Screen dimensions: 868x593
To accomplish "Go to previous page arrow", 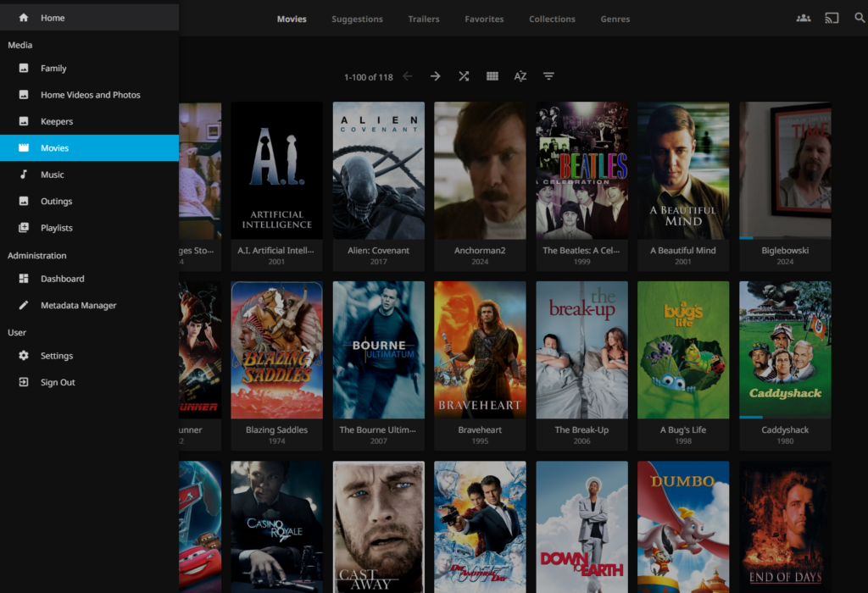I will click(x=408, y=76).
